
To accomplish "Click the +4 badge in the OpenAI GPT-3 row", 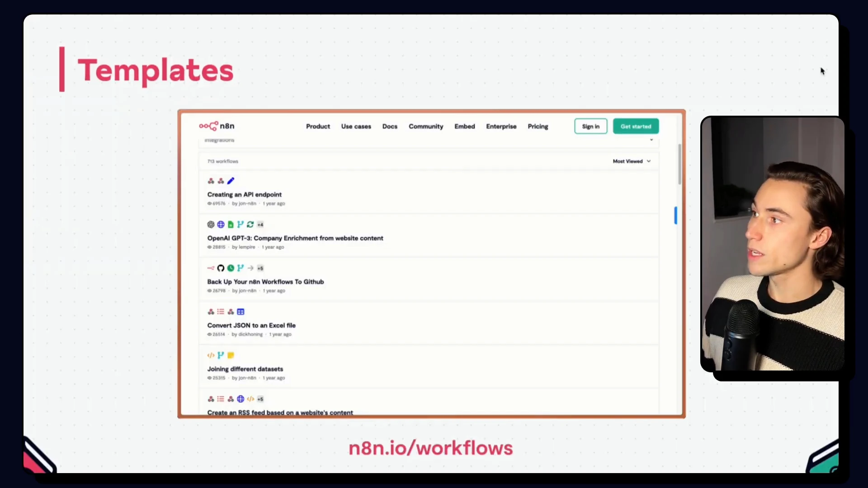I will [x=260, y=225].
